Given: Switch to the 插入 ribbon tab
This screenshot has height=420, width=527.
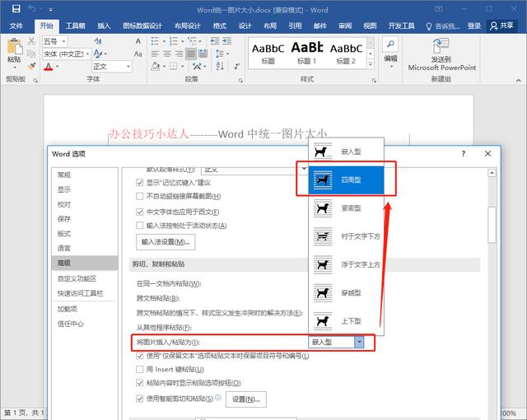Looking at the screenshot, I should (104, 26).
